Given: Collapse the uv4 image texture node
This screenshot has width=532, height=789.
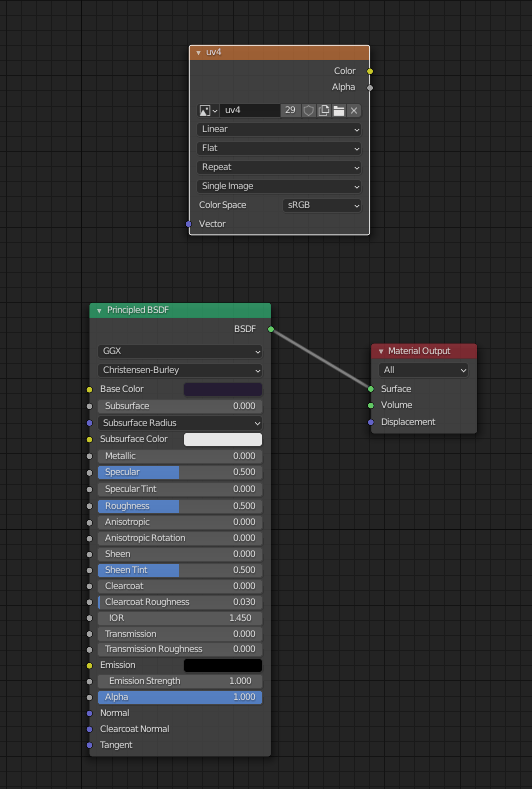Looking at the screenshot, I should [x=198, y=53].
